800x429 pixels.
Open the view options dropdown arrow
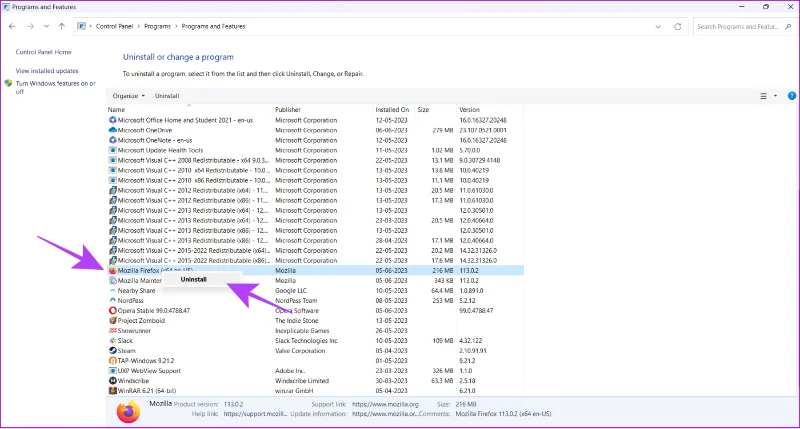click(776, 96)
